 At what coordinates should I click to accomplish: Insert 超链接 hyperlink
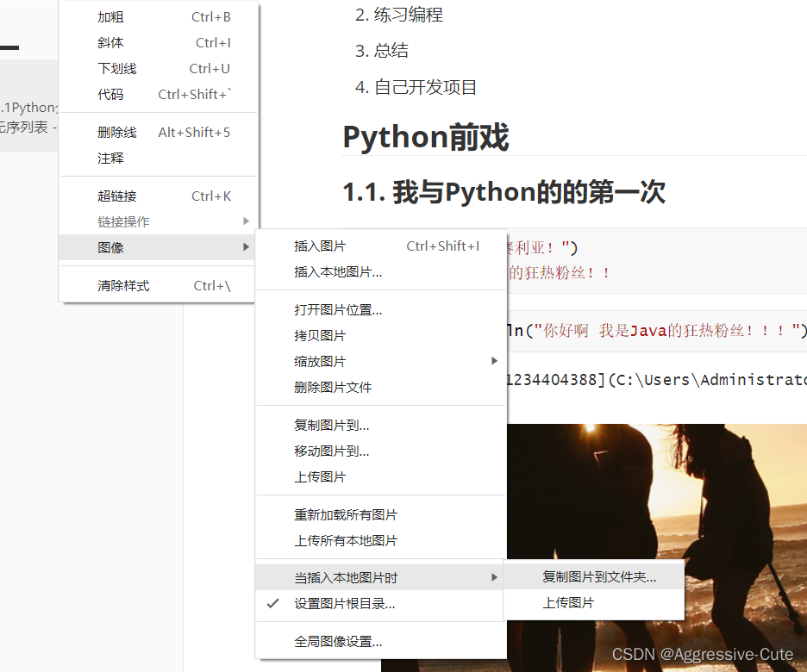(158, 196)
